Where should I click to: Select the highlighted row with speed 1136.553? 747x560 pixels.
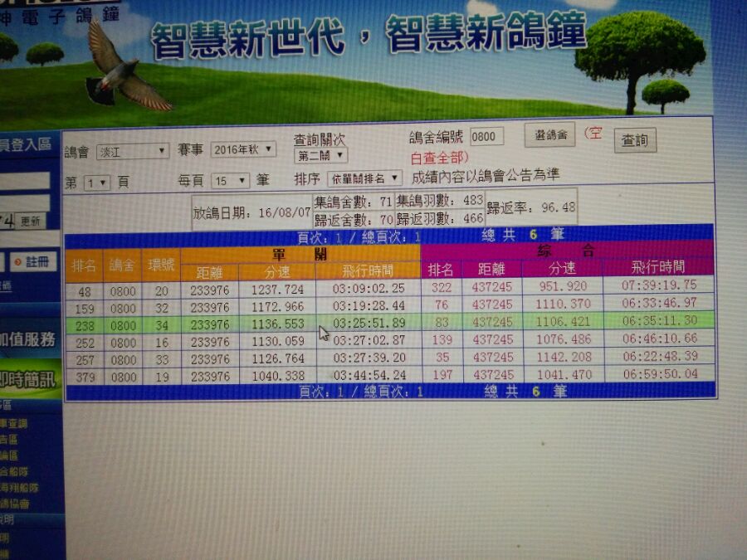pos(390,324)
